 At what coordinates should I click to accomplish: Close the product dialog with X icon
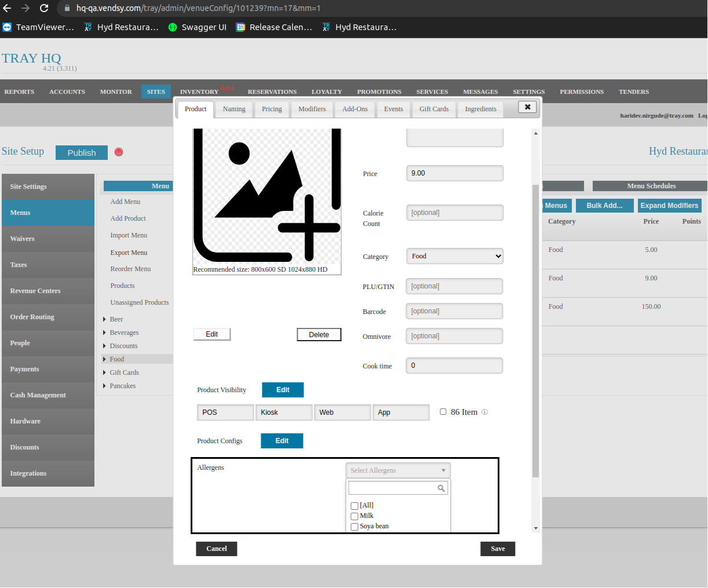527,107
